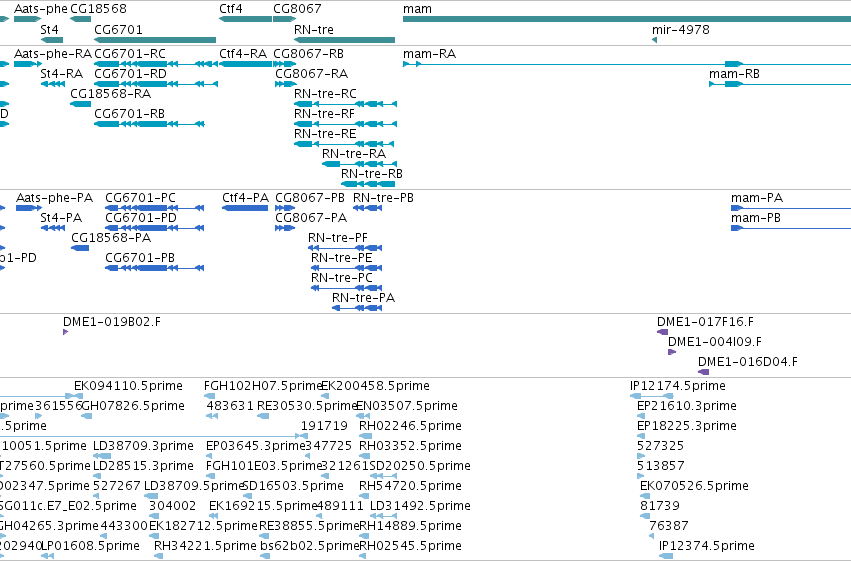The image size is (851, 561).
Task: Select the mam gene bar
Action: click(627, 19)
